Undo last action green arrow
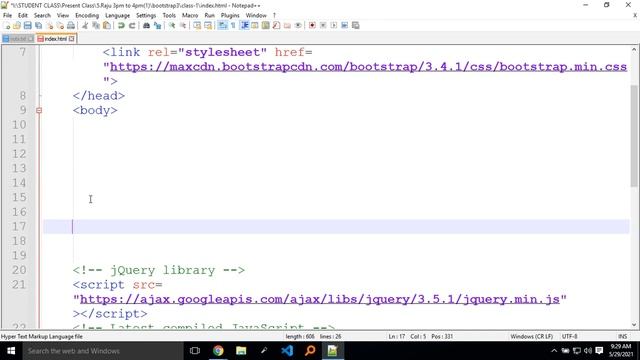 [121, 25]
